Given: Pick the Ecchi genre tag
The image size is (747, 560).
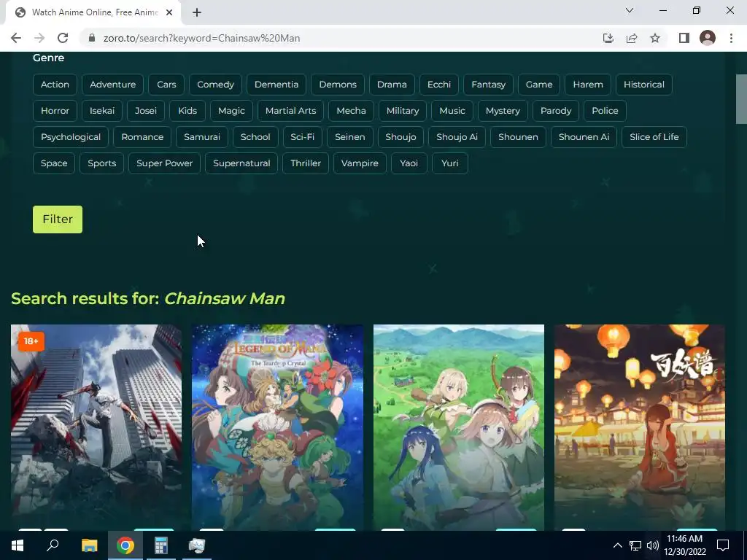Looking at the screenshot, I should (438, 85).
